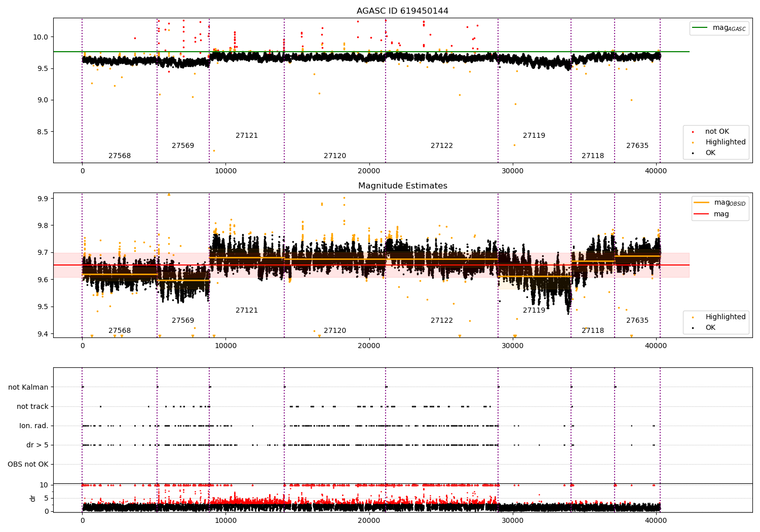The width and height of the screenshot is (760, 532).
Task: Click the 40000 x-axis tick under dr plot
Action: coord(656,521)
